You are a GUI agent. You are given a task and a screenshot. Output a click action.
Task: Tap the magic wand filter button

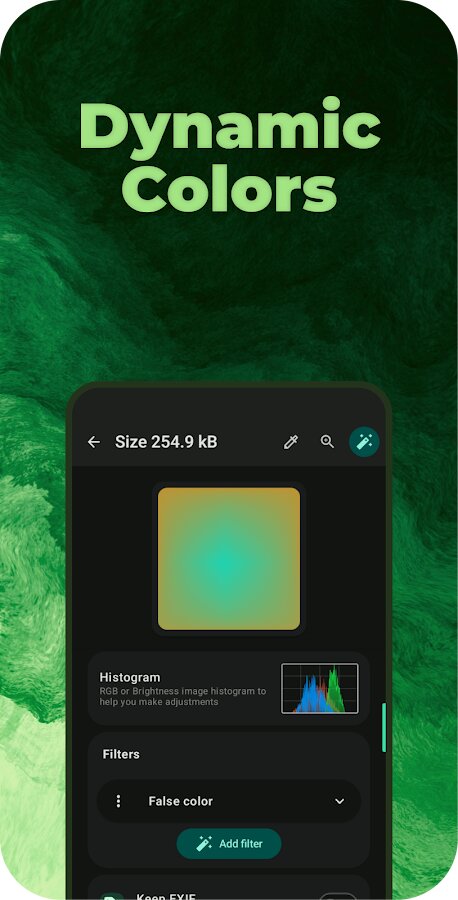pos(364,442)
